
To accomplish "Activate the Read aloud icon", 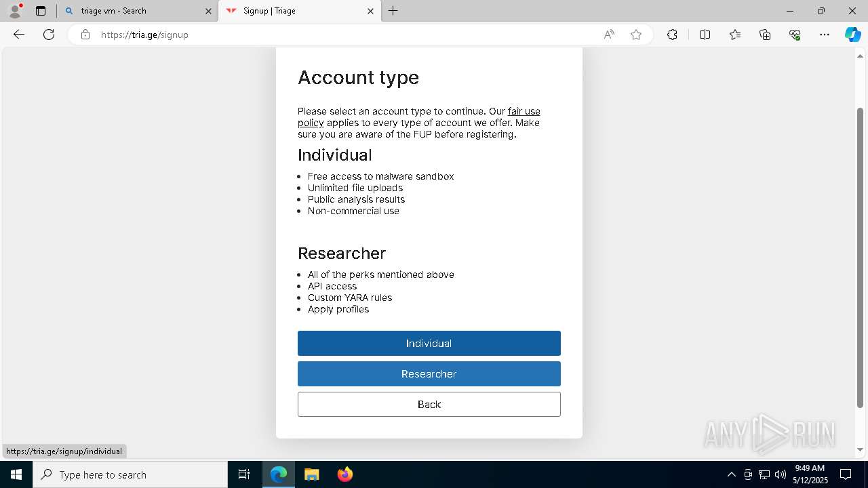I will [609, 35].
